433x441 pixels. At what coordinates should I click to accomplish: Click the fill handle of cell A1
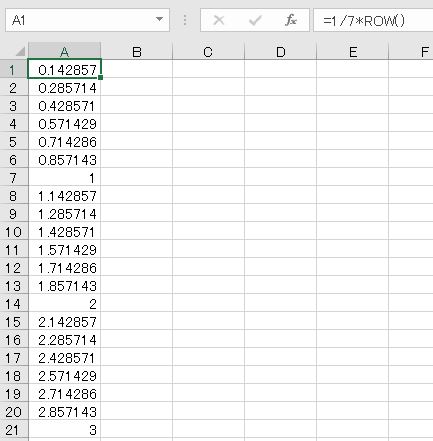101,78
